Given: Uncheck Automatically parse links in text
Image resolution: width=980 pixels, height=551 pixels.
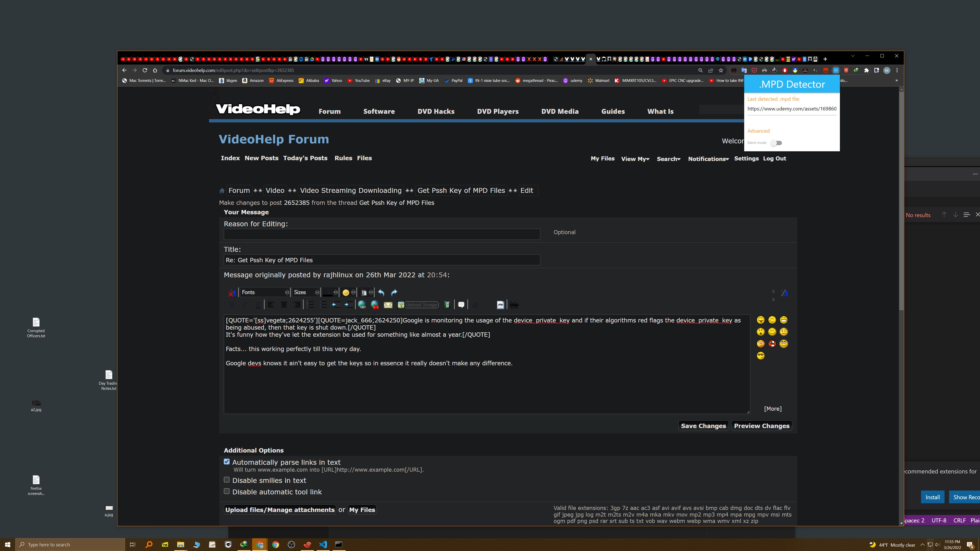Looking at the screenshot, I should pyautogui.click(x=227, y=462).
